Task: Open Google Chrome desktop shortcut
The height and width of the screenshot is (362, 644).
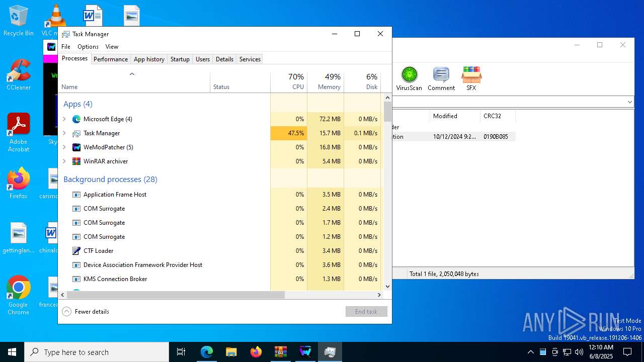Action: (x=19, y=296)
